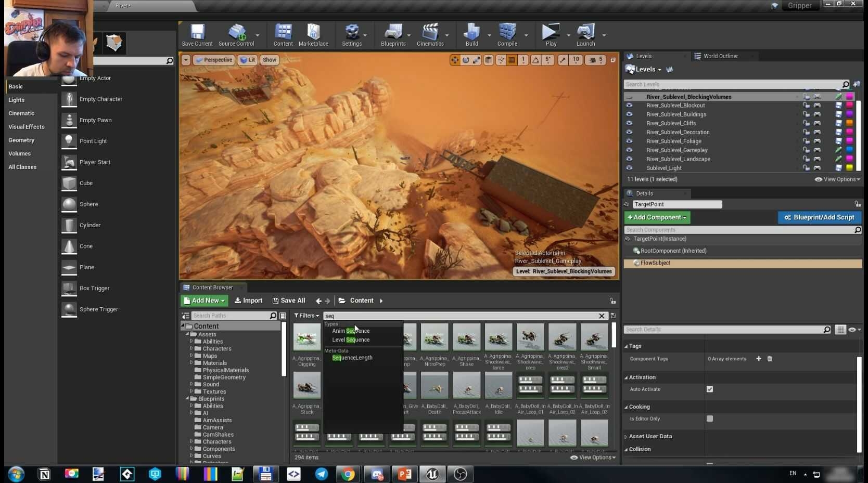This screenshot has width=868, height=483.
Task: Enable the Is Editor Only checkbox
Action: click(710, 419)
